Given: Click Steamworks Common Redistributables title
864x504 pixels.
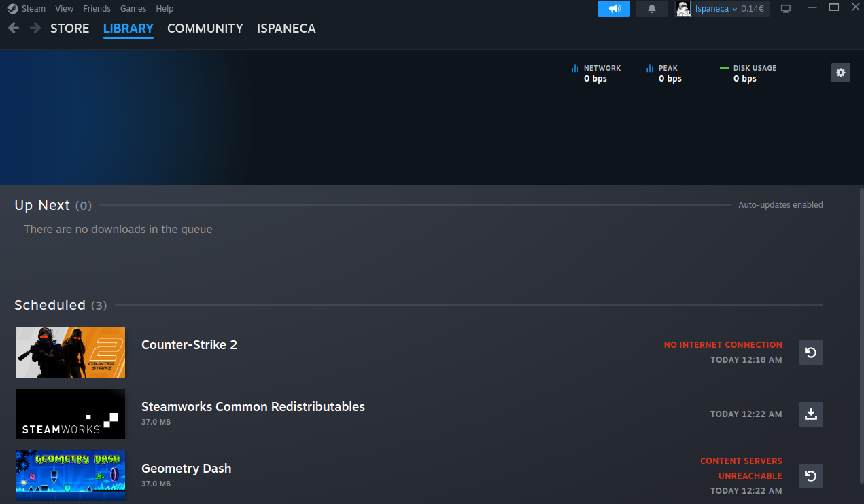Looking at the screenshot, I should (253, 406).
